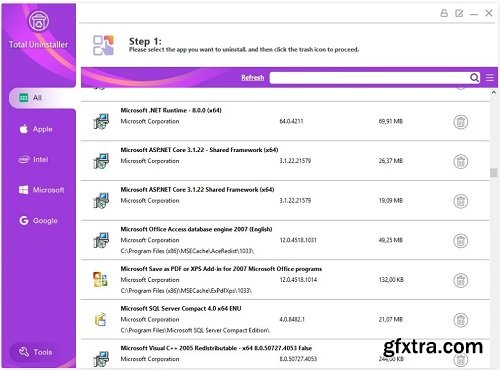
Task: Click the vertical scrollbar thumb
Action: click(494, 173)
